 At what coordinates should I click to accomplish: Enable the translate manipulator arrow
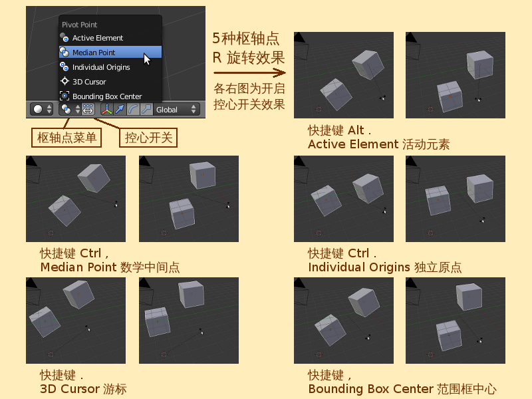(x=120, y=109)
